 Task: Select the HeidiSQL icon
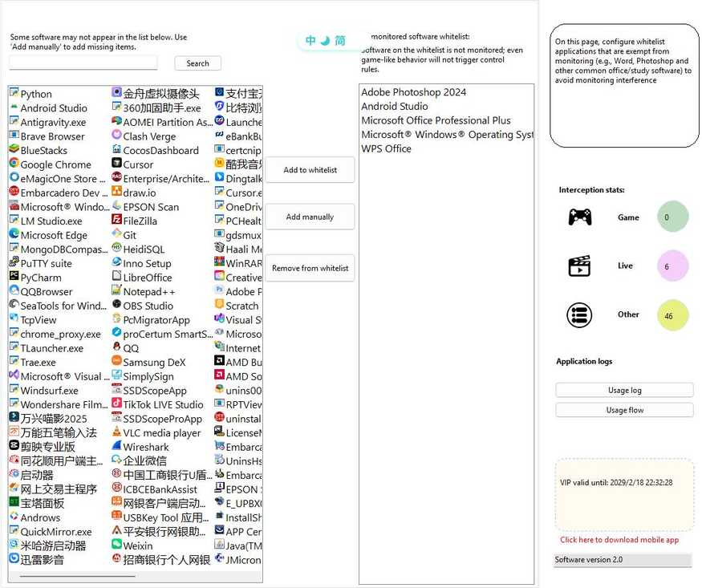116,249
